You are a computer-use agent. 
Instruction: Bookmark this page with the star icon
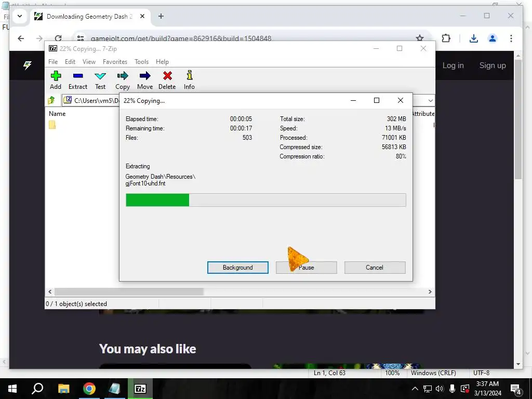[x=420, y=38]
